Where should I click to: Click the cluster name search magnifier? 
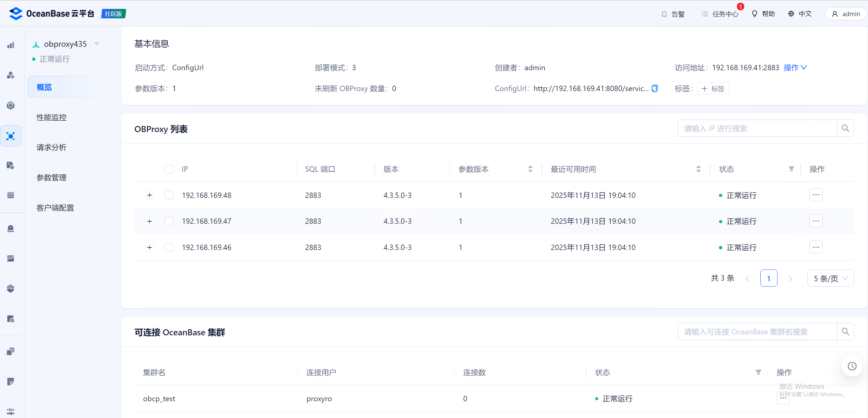tap(845, 332)
